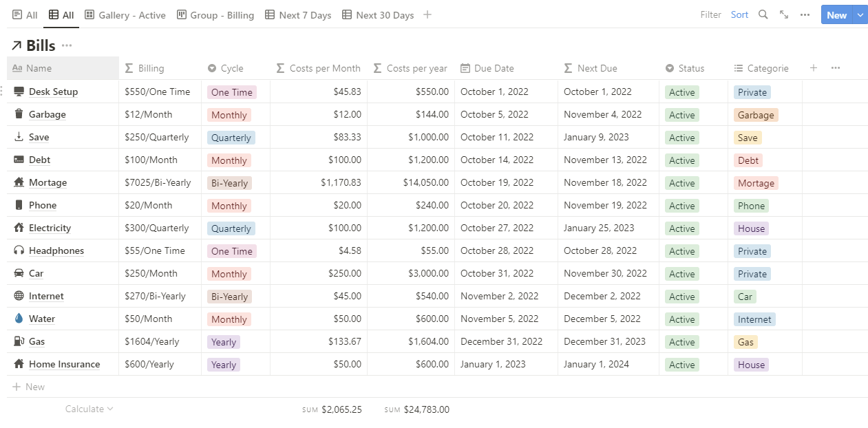Image resolution: width=868 pixels, height=428 pixels.
Task: Click the Internet globe icon
Action: pos(19,296)
